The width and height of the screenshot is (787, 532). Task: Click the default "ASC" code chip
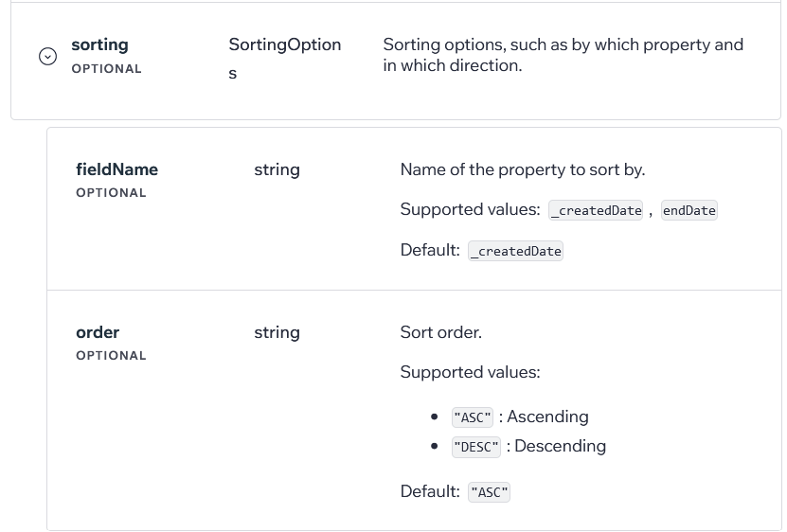point(489,492)
